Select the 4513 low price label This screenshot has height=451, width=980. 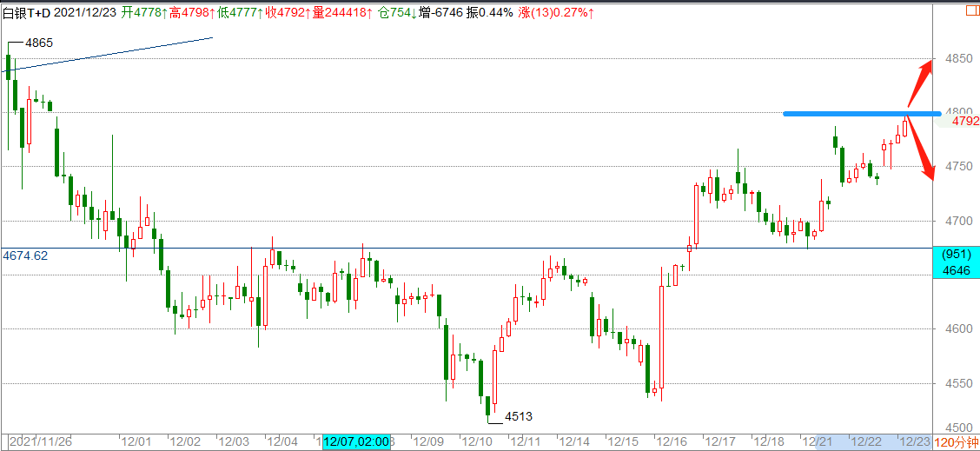coord(518,416)
